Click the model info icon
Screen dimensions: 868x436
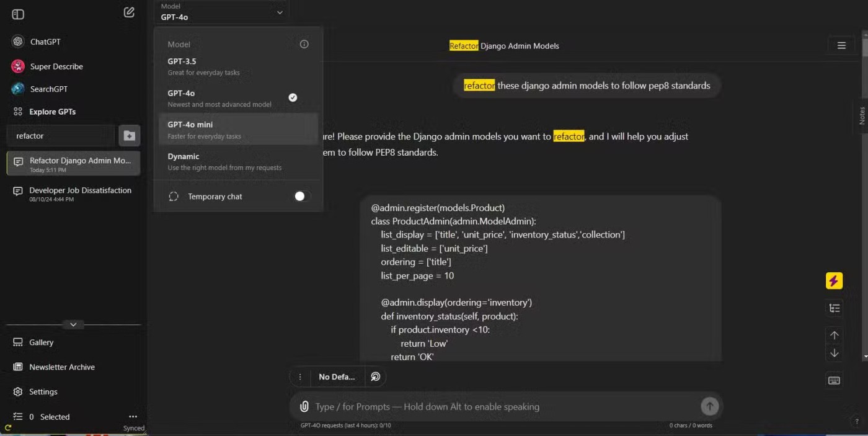(x=304, y=44)
